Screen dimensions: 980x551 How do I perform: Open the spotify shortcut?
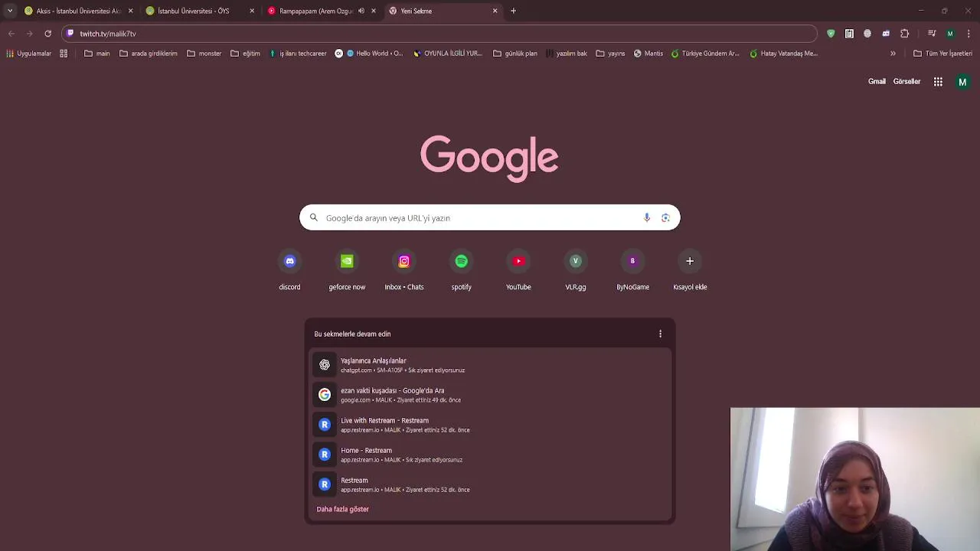(461, 271)
